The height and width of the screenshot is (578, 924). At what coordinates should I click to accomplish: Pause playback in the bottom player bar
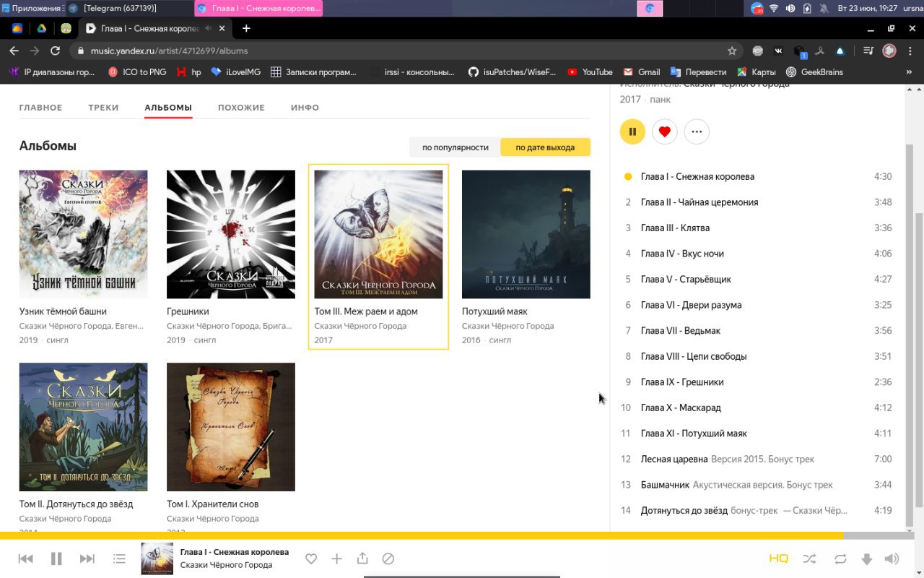[56, 558]
